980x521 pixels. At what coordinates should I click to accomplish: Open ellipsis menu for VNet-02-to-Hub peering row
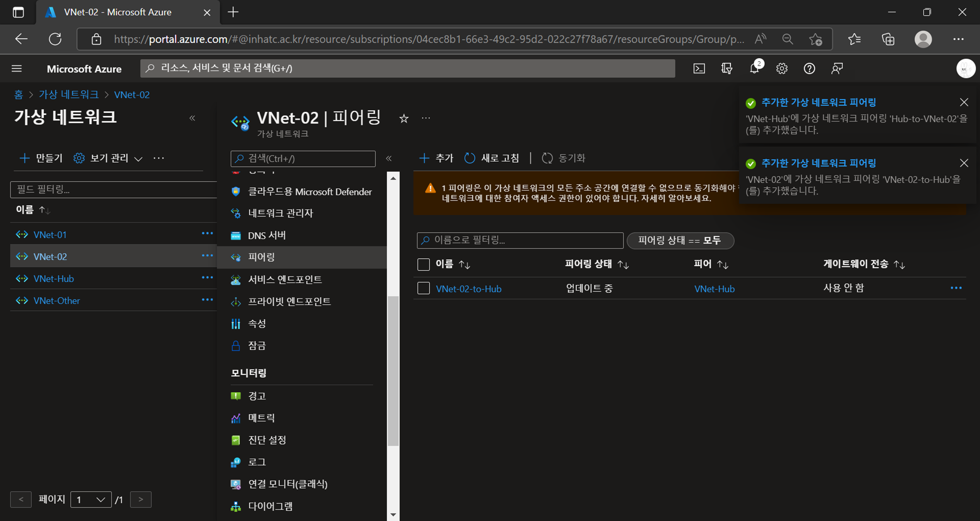(956, 288)
